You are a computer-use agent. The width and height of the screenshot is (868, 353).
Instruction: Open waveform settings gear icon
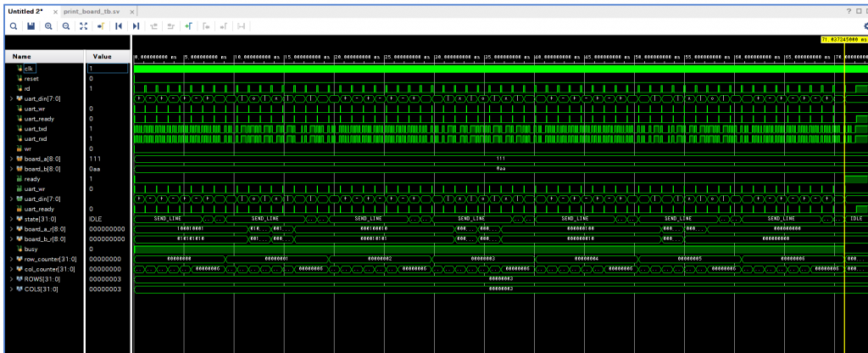click(x=864, y=27)
